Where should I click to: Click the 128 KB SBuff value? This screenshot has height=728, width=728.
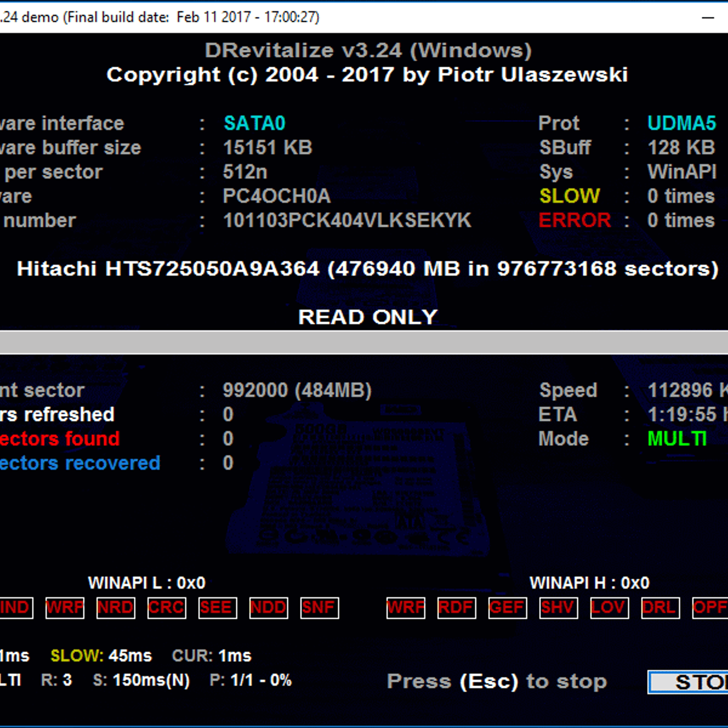681,147
